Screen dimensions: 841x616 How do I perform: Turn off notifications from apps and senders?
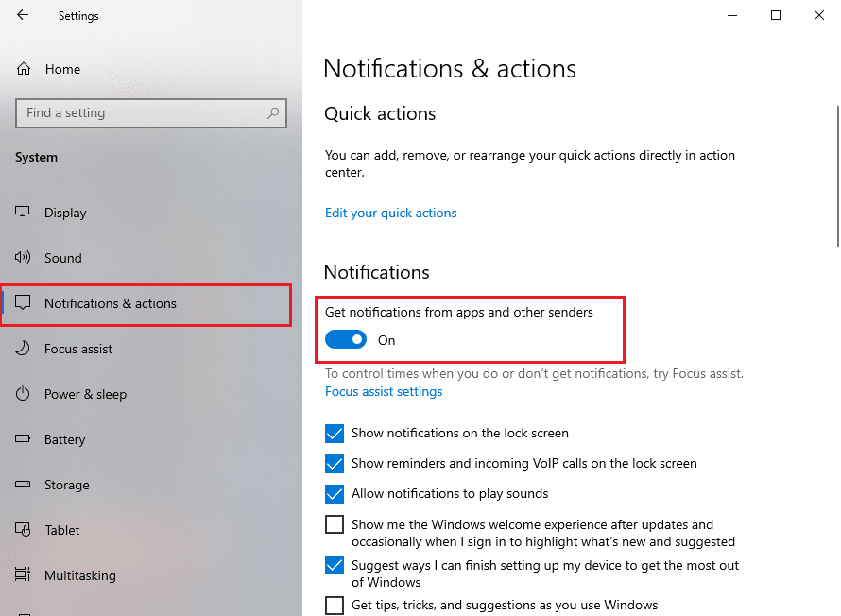346,340
